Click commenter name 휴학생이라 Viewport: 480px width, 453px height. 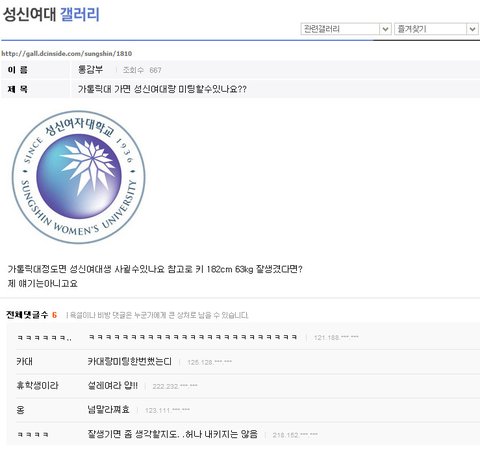[x=37, y=386]
